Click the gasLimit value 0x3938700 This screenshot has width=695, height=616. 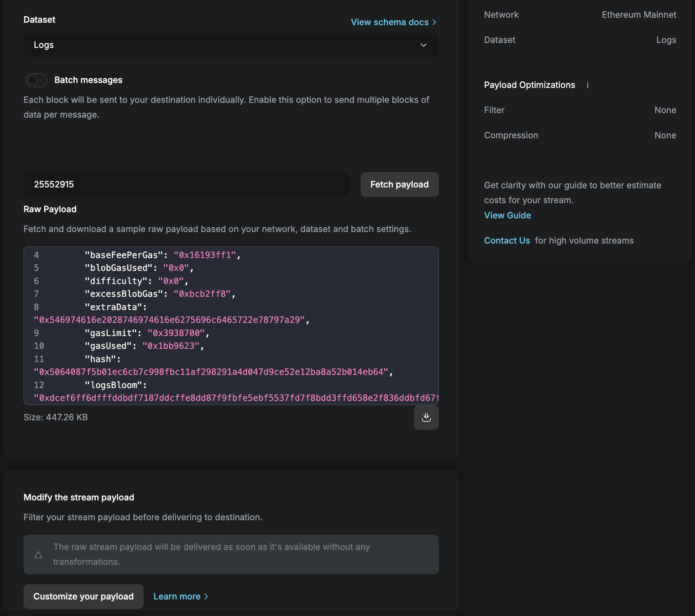(176, 333)
